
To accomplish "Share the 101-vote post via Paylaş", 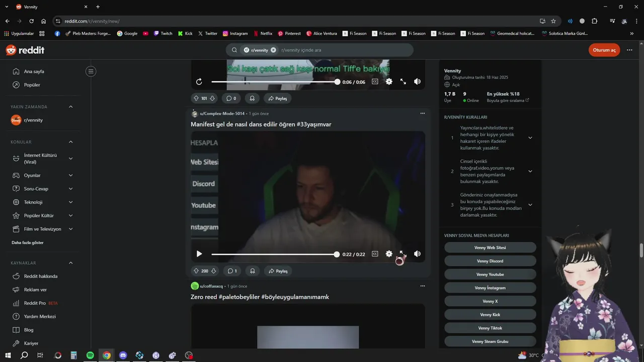I will [278, 99].
